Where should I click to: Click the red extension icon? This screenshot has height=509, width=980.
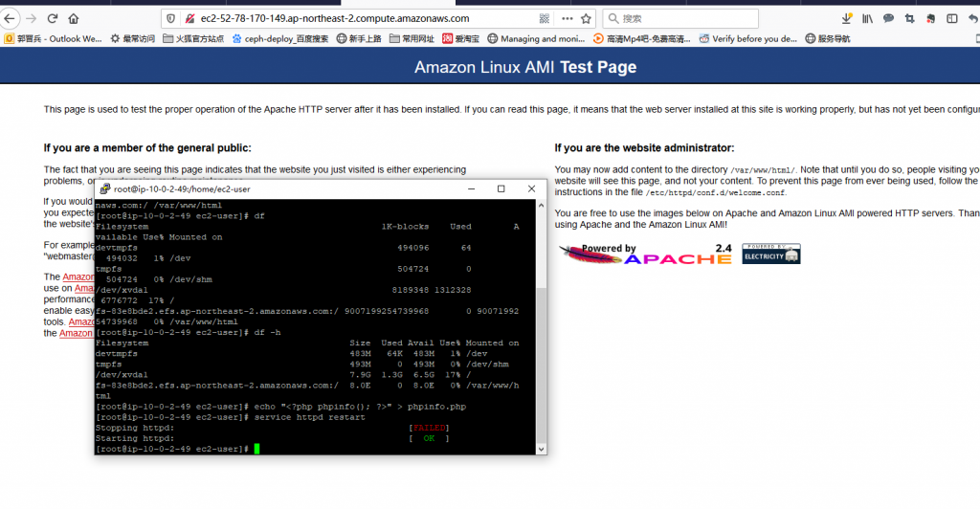[930, 19]
